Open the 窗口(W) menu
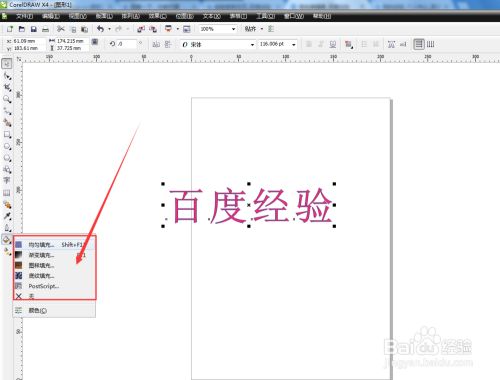This screenshot has height=380, width=500. [x=294, y=16]
